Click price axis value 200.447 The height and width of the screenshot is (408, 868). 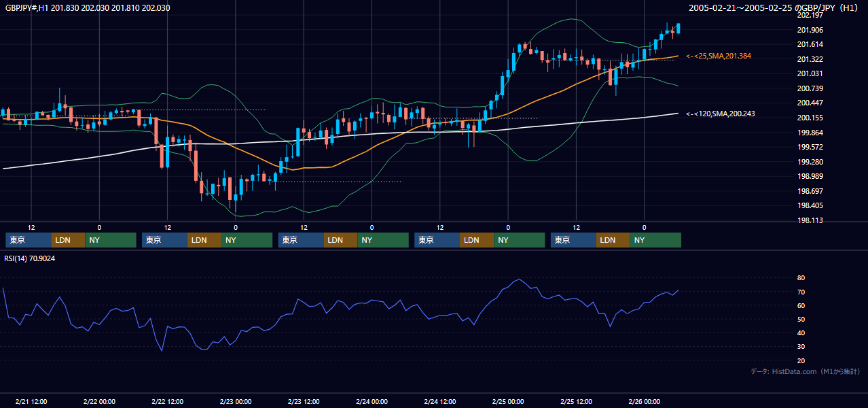tap(810, 103)
